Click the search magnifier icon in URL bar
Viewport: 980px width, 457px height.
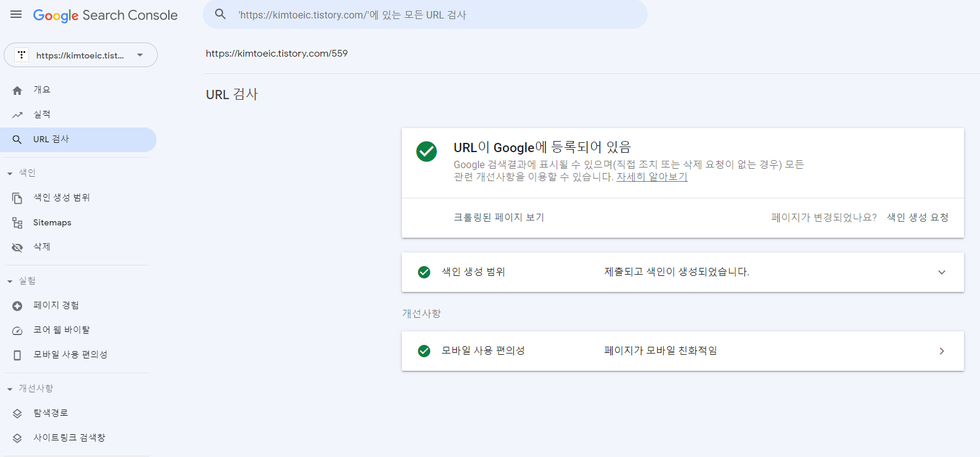tap(220, 14)
